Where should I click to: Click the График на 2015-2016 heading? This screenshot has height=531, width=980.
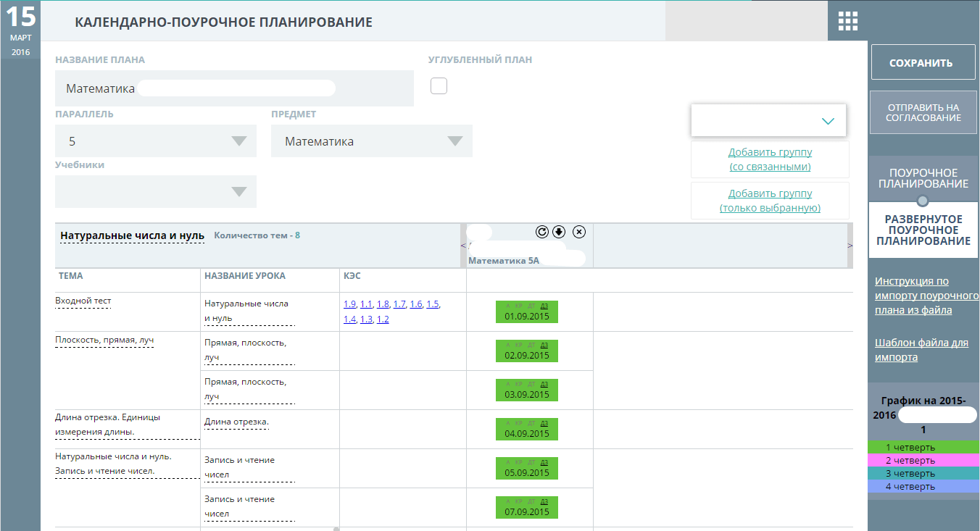pos(923,414)
